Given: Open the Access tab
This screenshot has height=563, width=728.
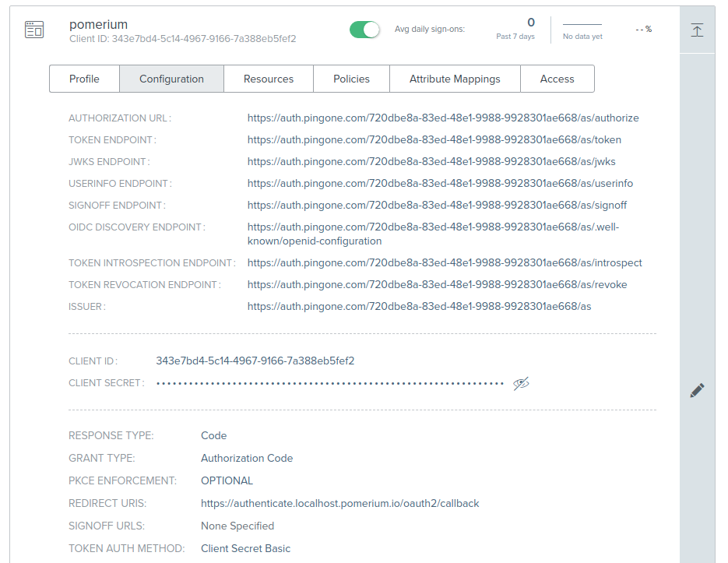Looking at the screenshot, I should 557,79.
